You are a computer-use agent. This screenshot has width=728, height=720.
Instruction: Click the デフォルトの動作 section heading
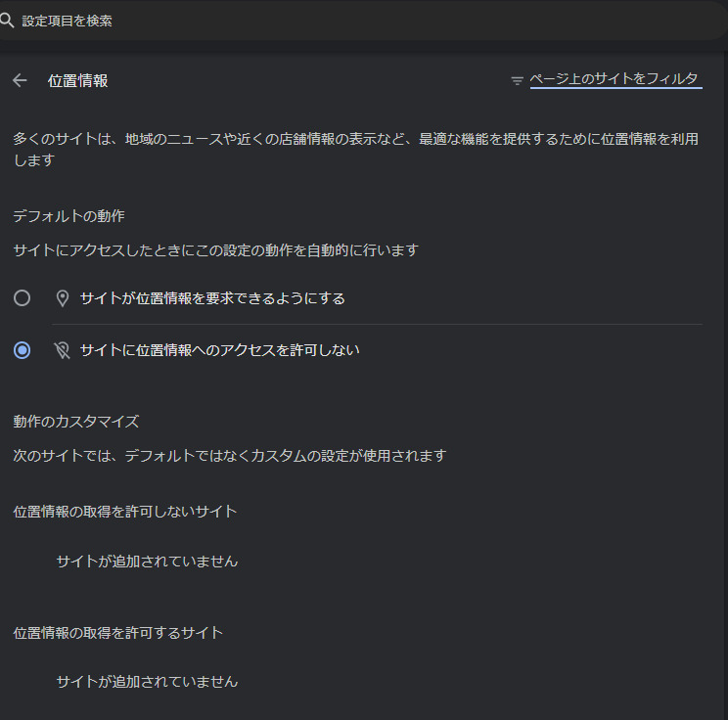pyautogui.click(x=68, y=215)
